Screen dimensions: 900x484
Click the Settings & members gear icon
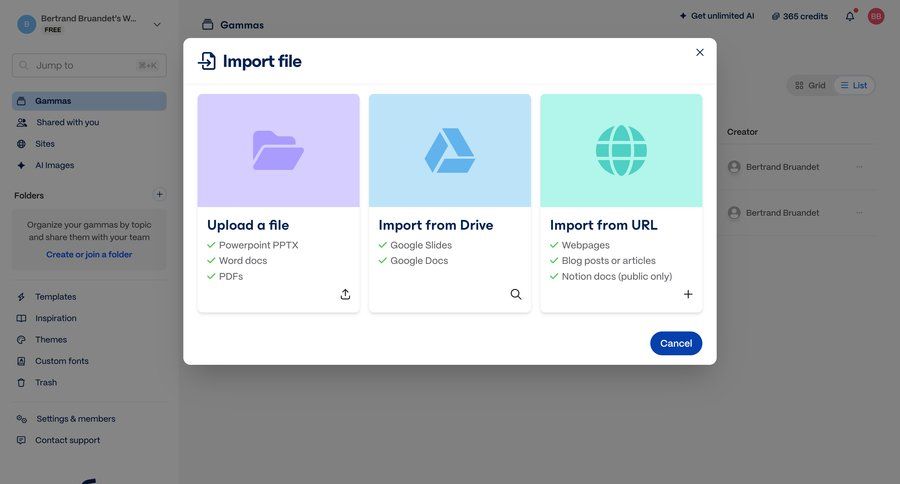(22, 419)
